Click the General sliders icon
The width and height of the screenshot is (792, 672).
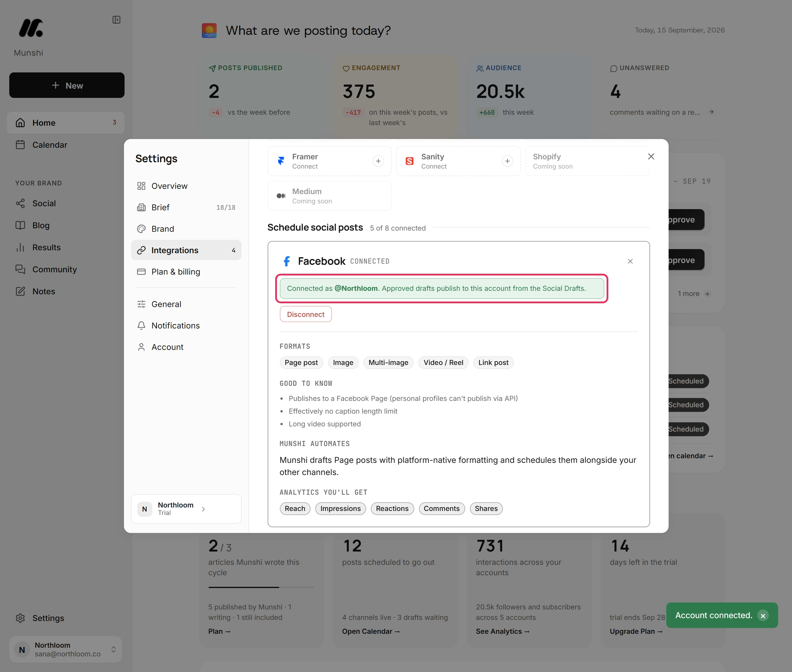[141, 304]
